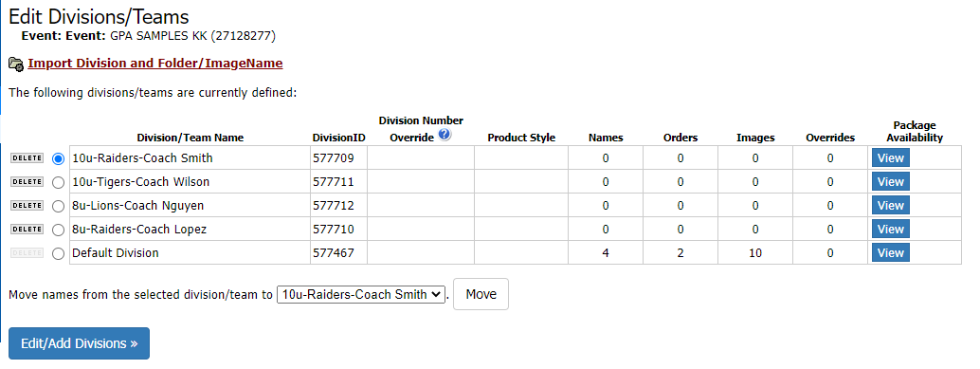Open the move-to division dropdown
The image size is (980, 369).
[x=361, y=295]
